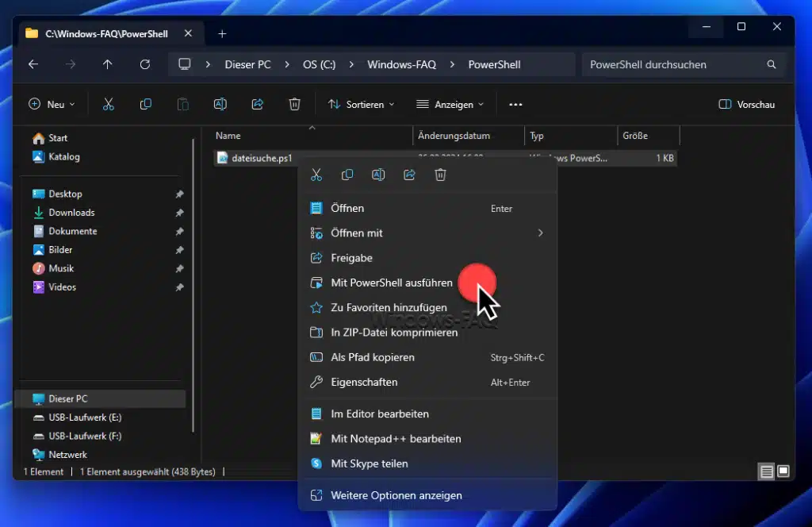Click the Share icon in the Explorer toolbar
812x527 pixels.
point(258,105)
